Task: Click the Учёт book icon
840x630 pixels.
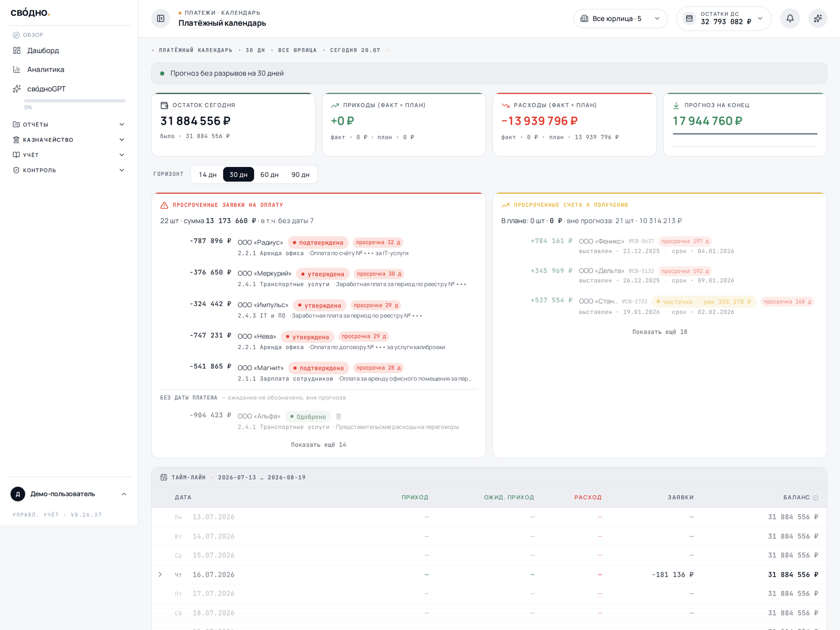Action: [x=16, y=155]
